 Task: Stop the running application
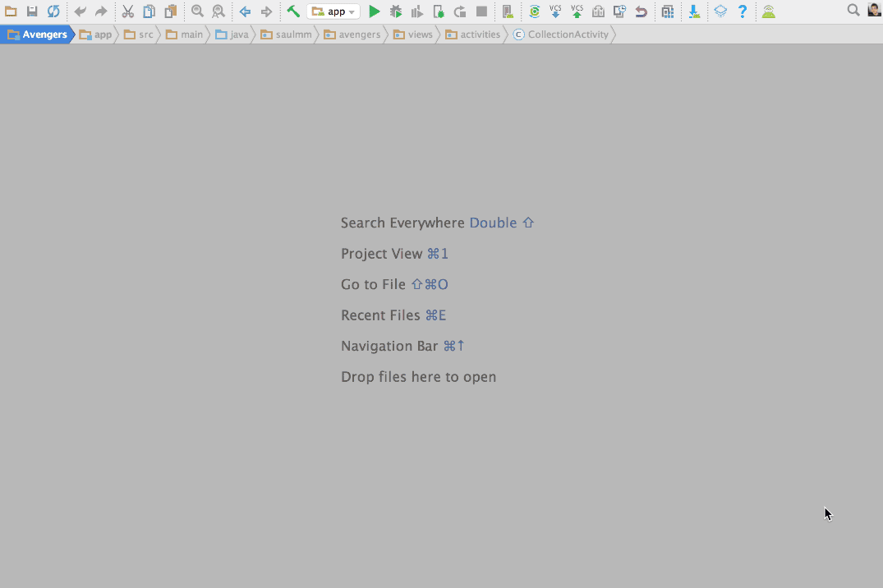(481, 11)
